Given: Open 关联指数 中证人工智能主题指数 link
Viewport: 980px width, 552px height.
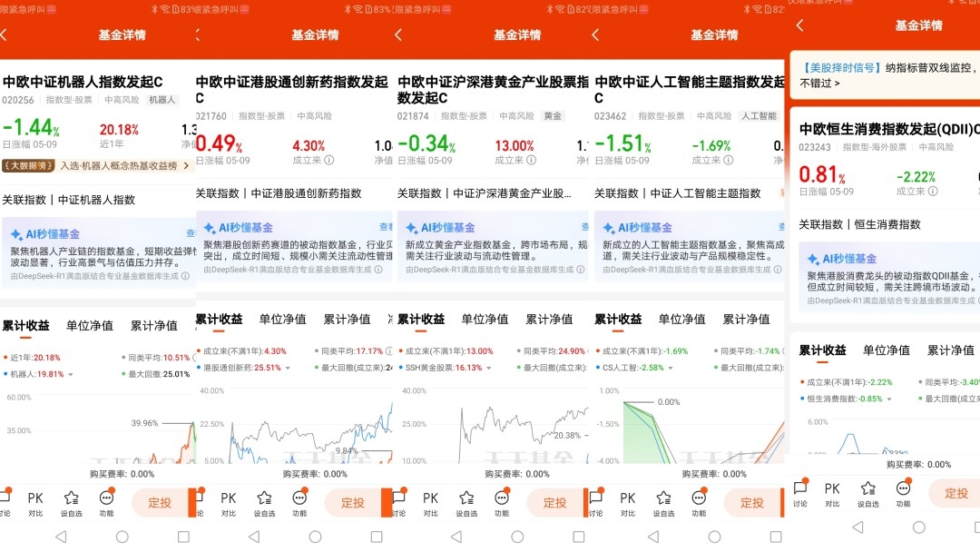Looking at the screenshot, I should 678,193.
